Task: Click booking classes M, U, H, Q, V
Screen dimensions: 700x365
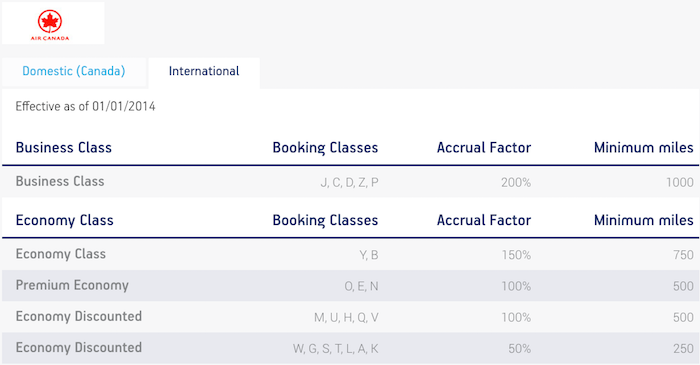Action: (x=346, y=318)
